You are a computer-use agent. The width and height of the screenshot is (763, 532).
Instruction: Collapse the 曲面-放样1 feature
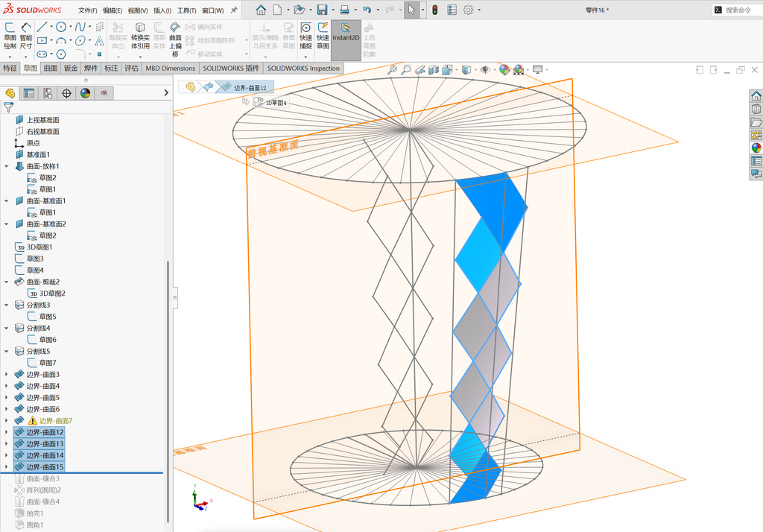pyautogui.click(x=6, y=166)
